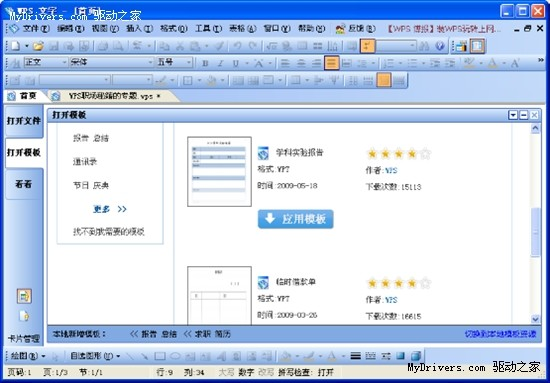Apply shadow style icon
Image resolution: width=550 pixels, height=383 pixels.
[x=401, y=356]
